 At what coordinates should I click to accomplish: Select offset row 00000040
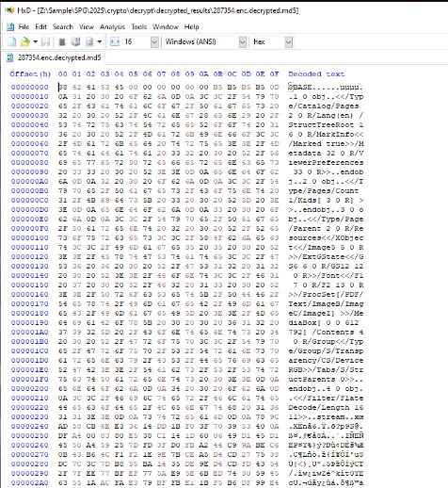click(30, 124)
